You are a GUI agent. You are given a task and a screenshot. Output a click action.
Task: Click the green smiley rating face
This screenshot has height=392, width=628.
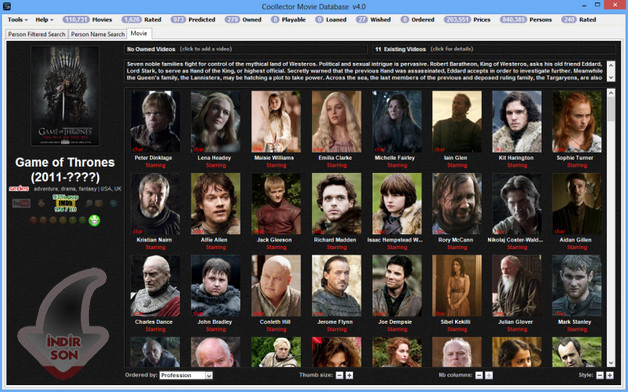coord(94,220)
